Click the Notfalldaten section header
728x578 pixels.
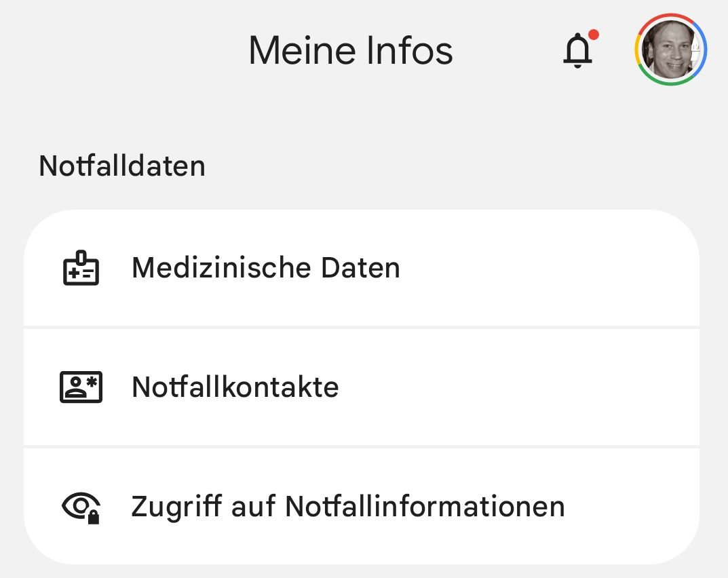(x=122, y=166)
